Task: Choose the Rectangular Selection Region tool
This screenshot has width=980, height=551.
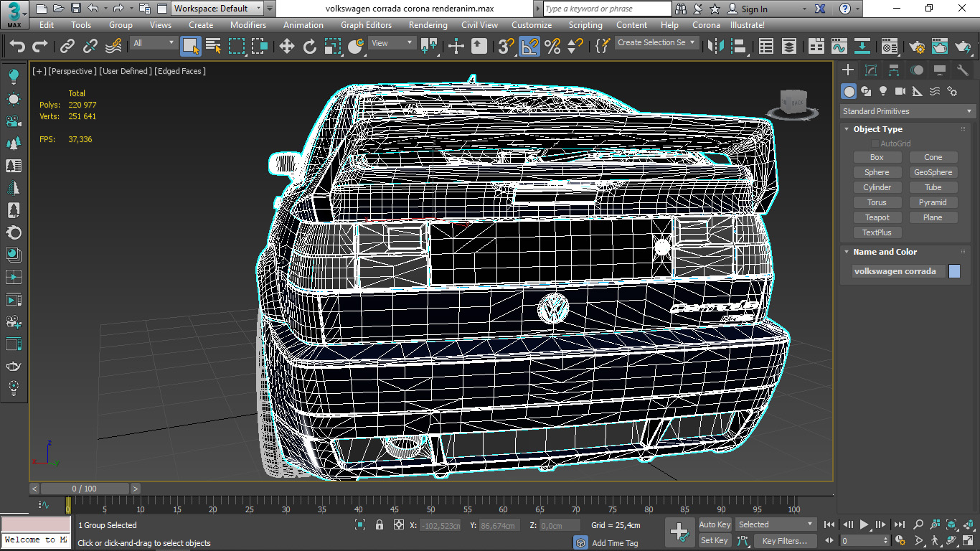Action: [x=237, y=47]
